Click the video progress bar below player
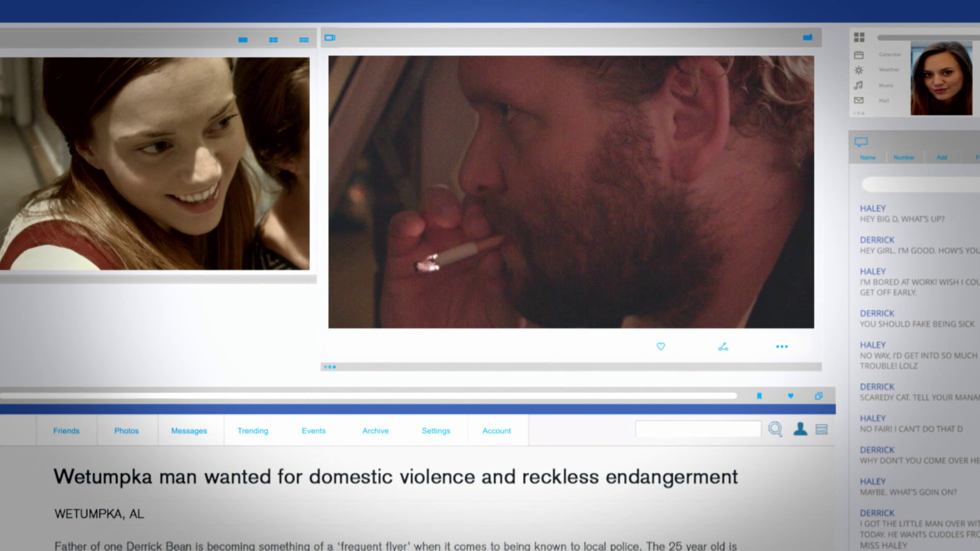This screenshot has height=551, width=980. point(571,367)
